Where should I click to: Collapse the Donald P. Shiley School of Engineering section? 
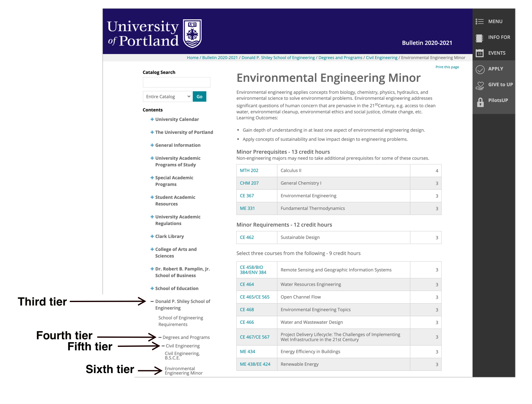click(x=152, y=301)
